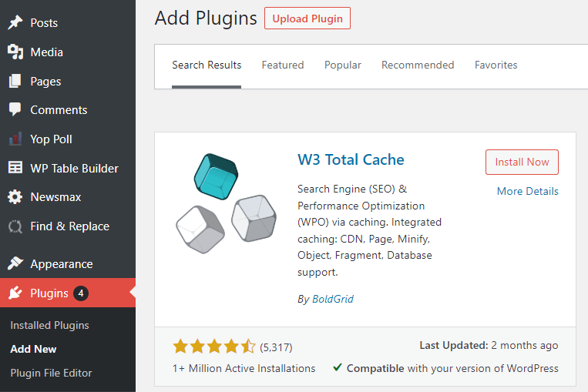Click the Appearance paintbrush icon
This screenshot has height=392, width=588.
point(15,263)
